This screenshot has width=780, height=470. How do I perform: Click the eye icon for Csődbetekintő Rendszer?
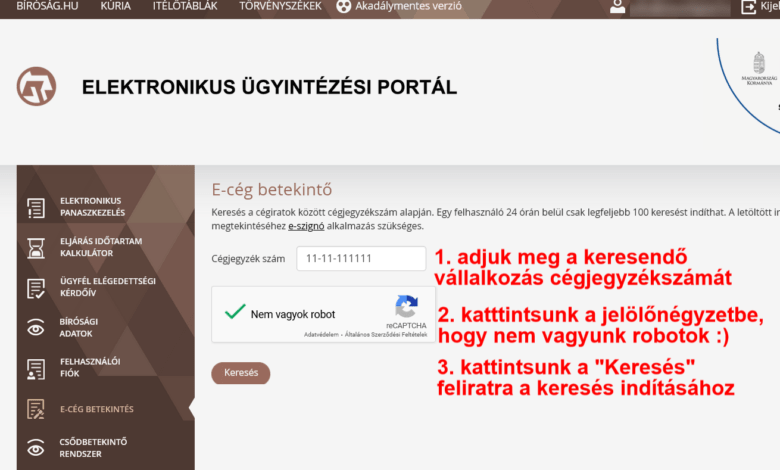[x=36, y=449]
